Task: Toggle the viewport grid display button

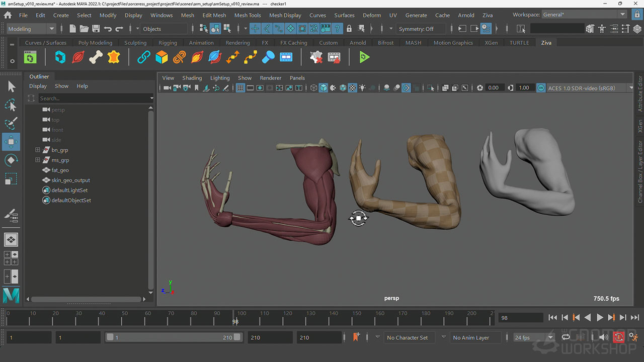Action: pyautogui.click(x=240, y=88)
